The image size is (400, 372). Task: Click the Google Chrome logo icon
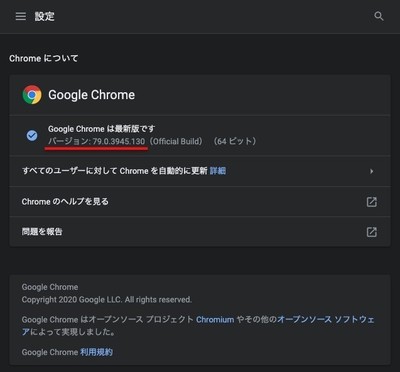click(32, 95)
